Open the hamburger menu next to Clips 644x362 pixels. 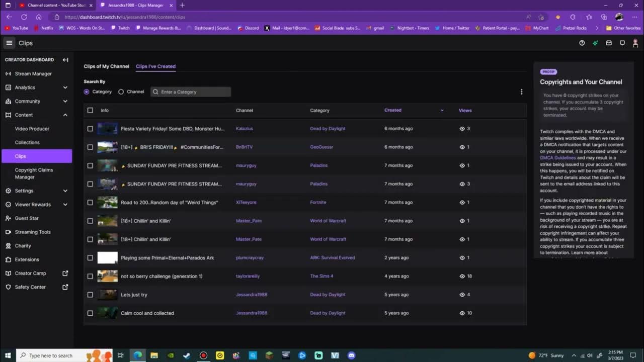click(9, 43)
